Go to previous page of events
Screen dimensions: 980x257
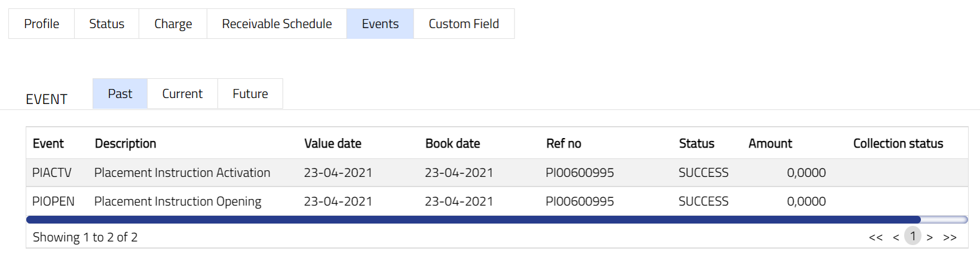[x=896, y=237]
